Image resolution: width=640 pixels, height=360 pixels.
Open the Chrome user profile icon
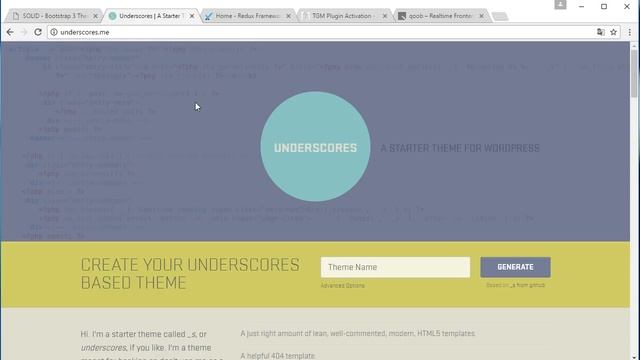(x=560, y=4)
